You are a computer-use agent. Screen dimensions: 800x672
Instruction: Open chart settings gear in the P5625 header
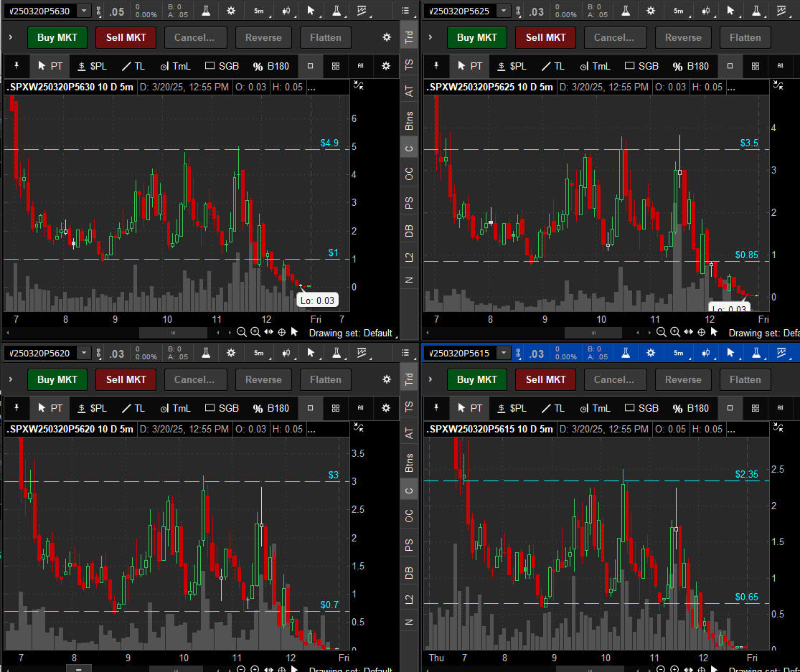650,11
